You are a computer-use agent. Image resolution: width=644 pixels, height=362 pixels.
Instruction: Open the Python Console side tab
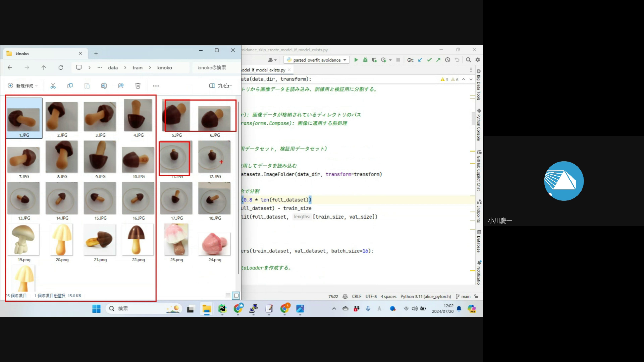[x=479, y=125]
